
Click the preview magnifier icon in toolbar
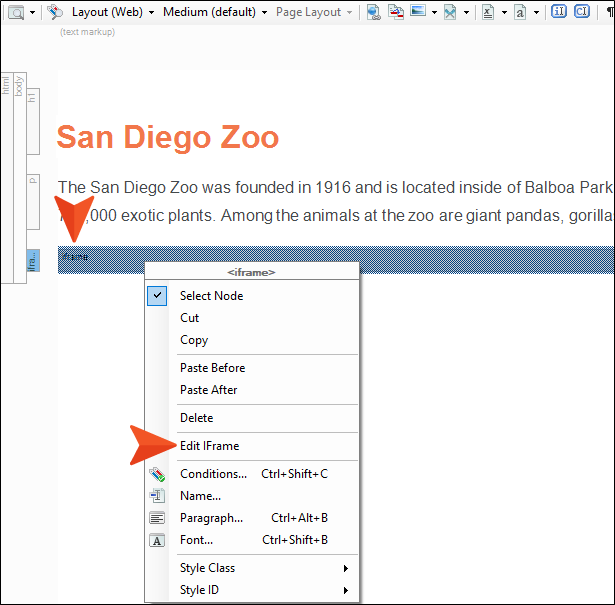coord(16,12)
